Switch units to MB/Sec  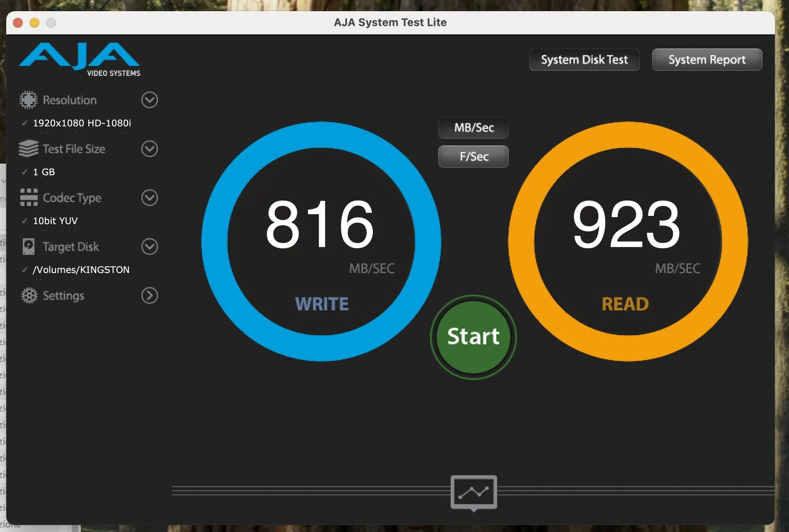tap(473, 128)
